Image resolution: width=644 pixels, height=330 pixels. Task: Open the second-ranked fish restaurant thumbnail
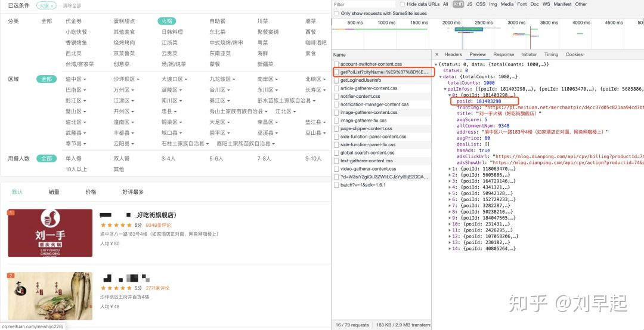coord(50,296)
